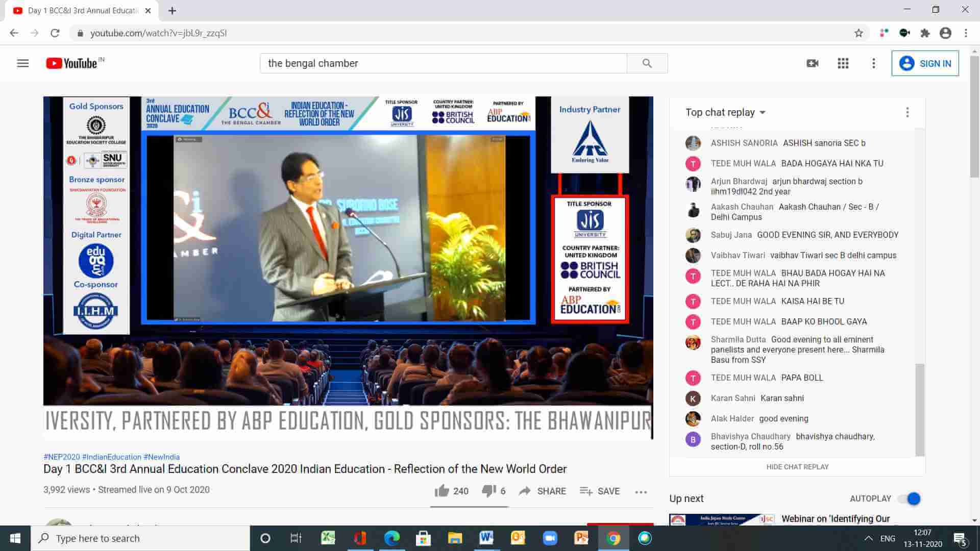The image size is (980, 551).
Task: Dislike the video with thumbs down
Action: [x=489, y=491]
